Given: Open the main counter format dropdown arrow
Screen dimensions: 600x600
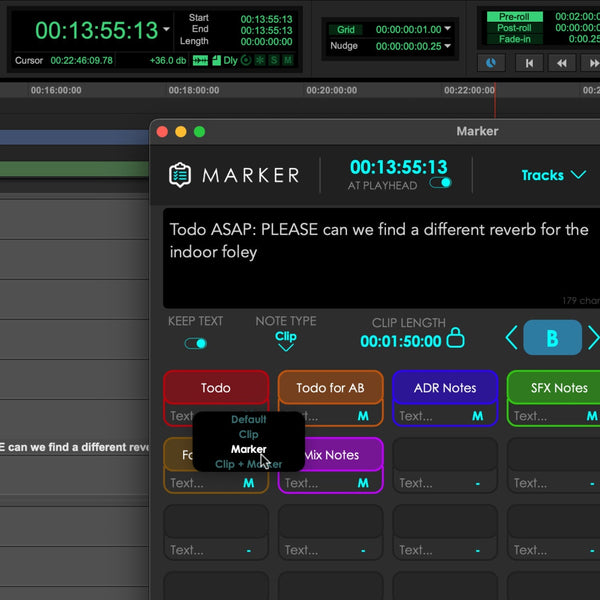Looking at the screenshot, I should (x=166, y=29).
